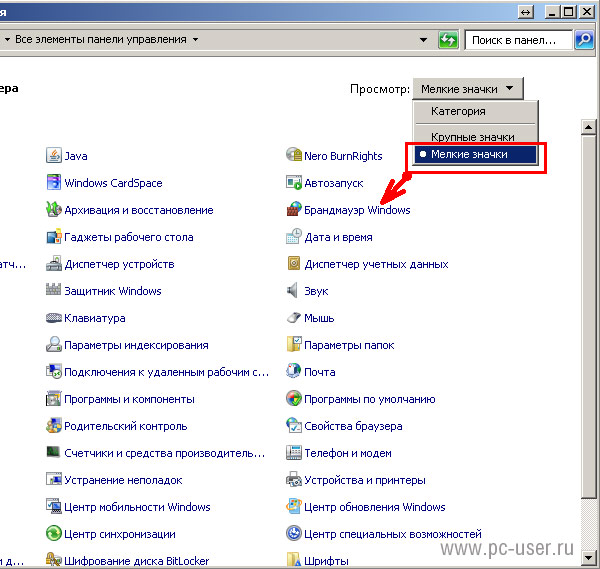Click the Nero BurnRights icon

click(294, 155)
